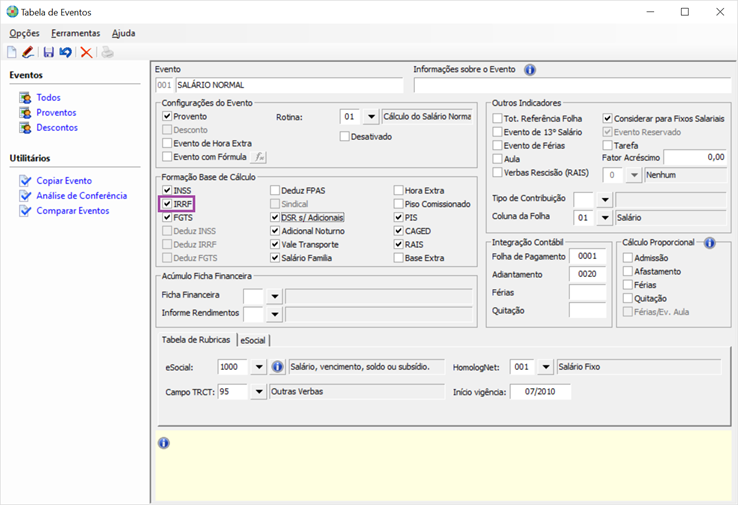Click the Informações sobre o Evento field
Image resolution: width=738 pixels, height=505 pixels.
pyautogui.click(x=572, y=85)
